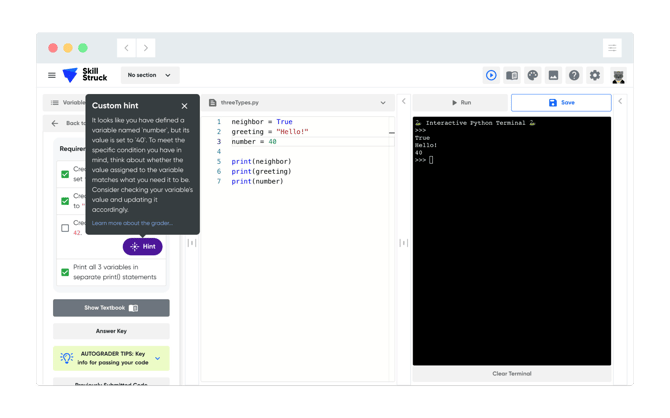
Task: Open the color palette theme icon
Action: pyautogui.click(x=532, y=75)
